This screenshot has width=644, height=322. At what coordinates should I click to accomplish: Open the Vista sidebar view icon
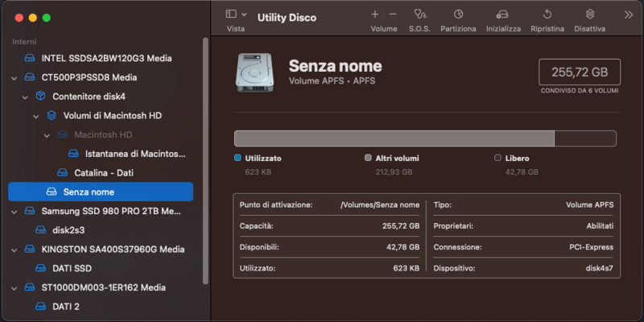[231, 14]
